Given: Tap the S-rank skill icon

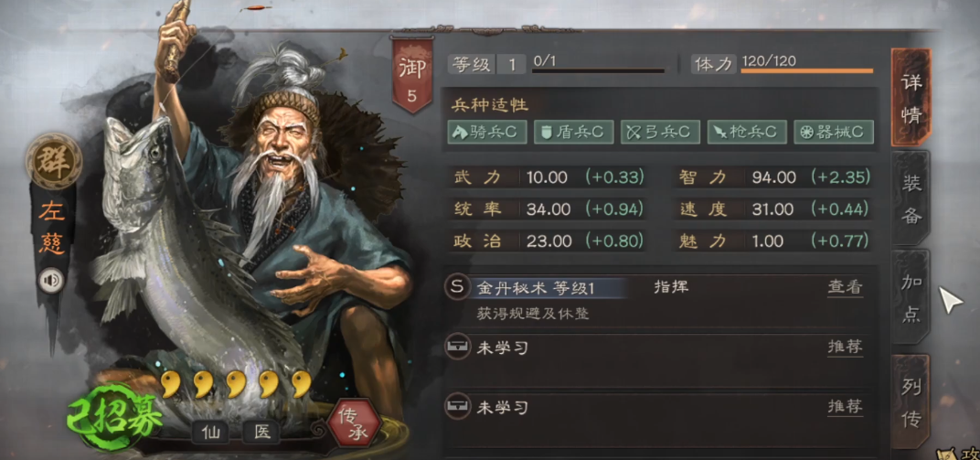Looking at the screenshot, I should pos(457,287).
